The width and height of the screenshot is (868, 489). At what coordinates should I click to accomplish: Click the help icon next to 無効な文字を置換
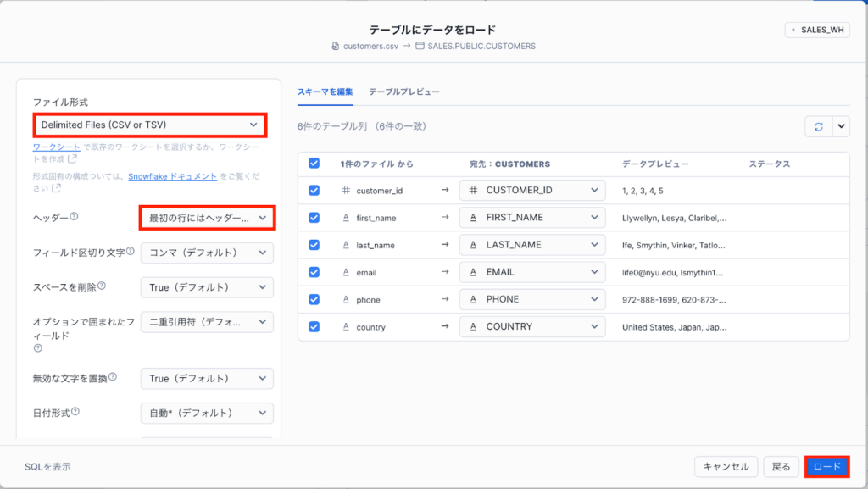pos(113,377)
